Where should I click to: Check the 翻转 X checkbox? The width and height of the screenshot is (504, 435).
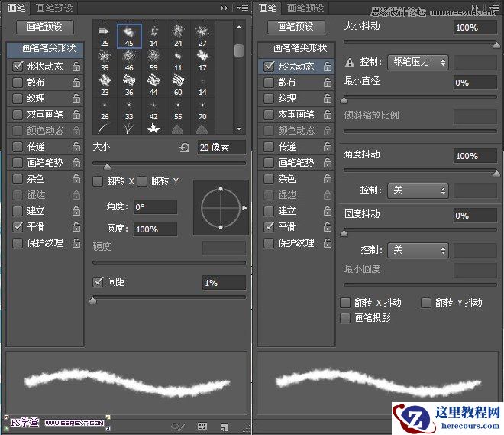pyautogui.click(x=98, y=181)
